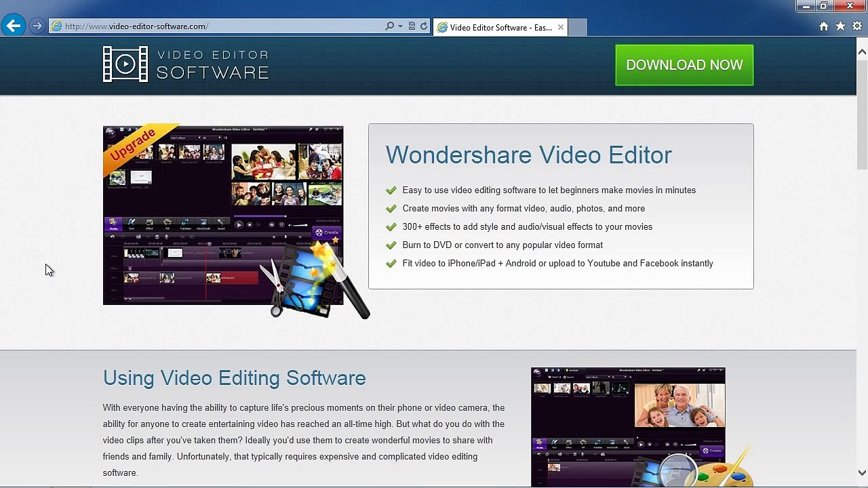Click the Video Editor Software logo
868x488 pixels.
tap(186, 64)
